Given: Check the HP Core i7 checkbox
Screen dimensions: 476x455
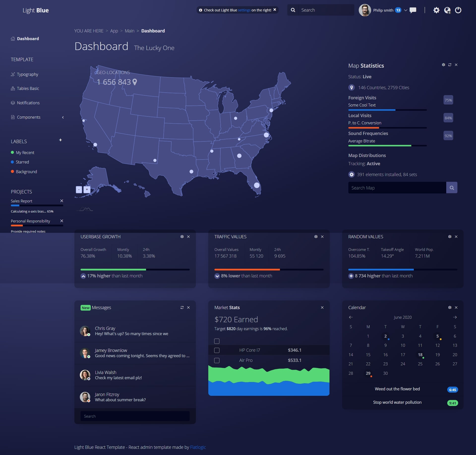Looking at the screenshot, I should 217,350.
